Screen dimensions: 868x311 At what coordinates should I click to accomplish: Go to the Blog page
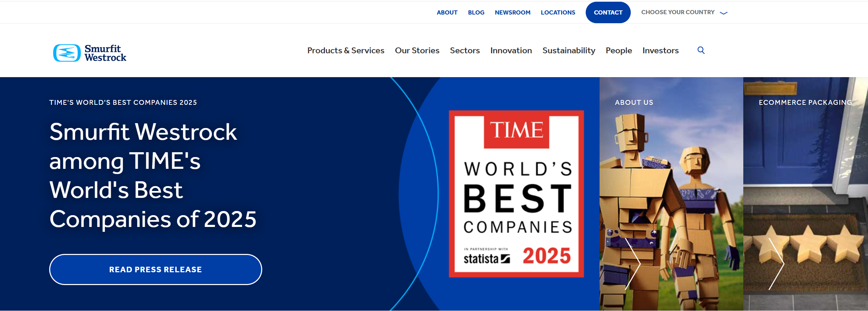point(476,12)
